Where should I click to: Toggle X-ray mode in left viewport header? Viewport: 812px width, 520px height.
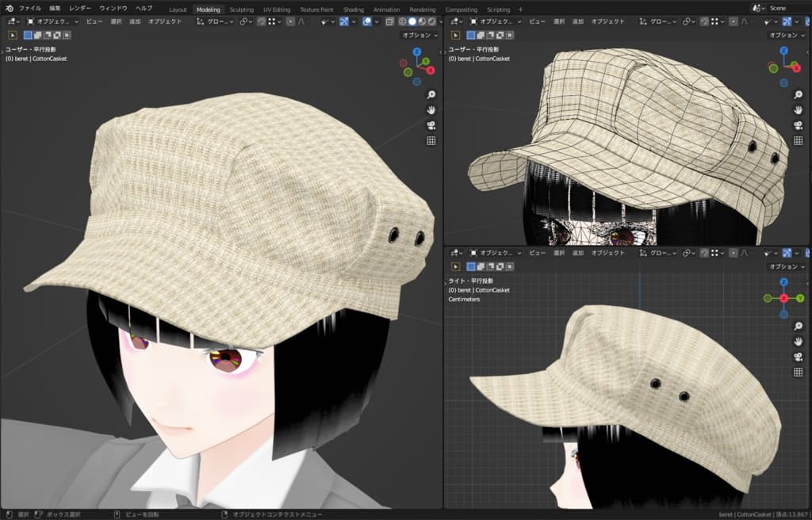[389, 21]
